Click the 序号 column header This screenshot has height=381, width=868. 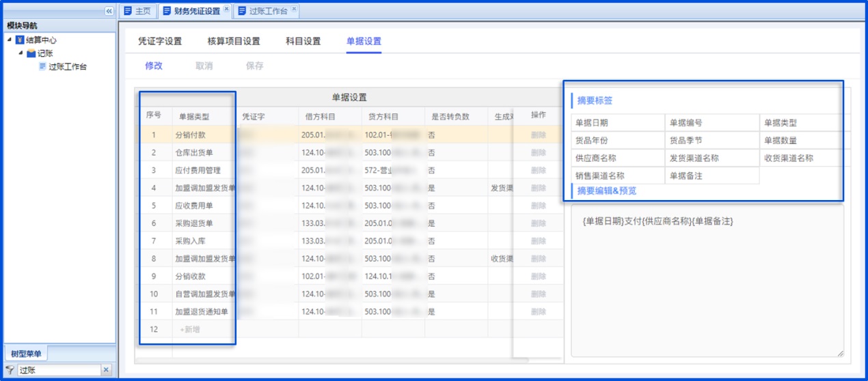pos(154,116)
